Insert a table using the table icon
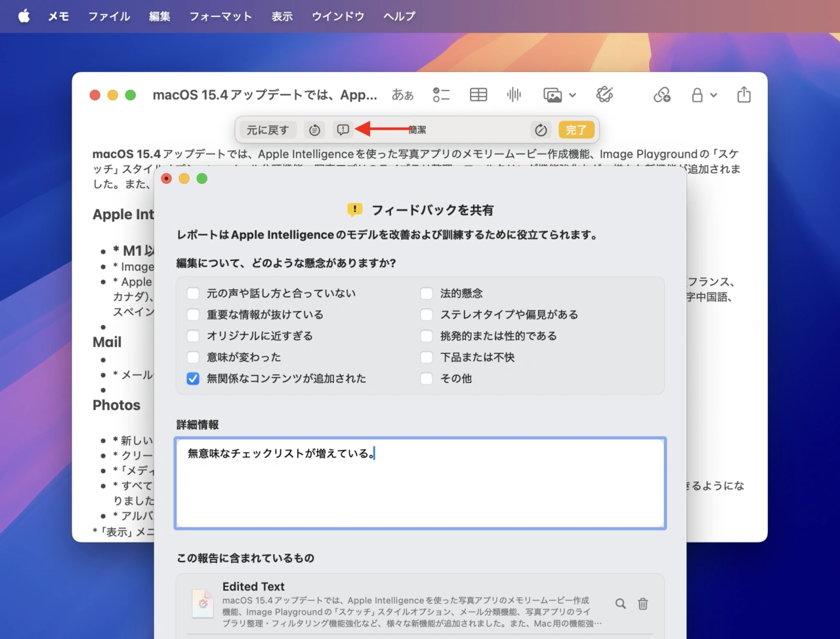This screenshot has height=639, width=840. 478,95
